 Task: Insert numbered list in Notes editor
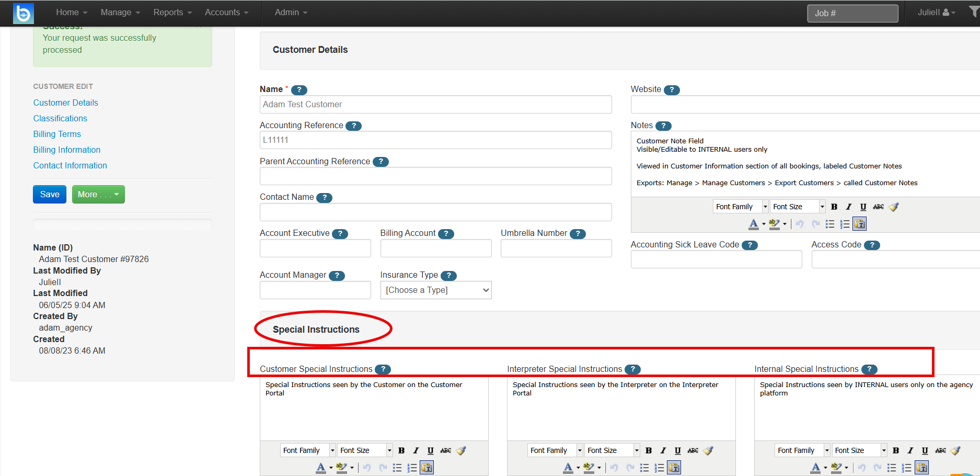coord(845,224)
